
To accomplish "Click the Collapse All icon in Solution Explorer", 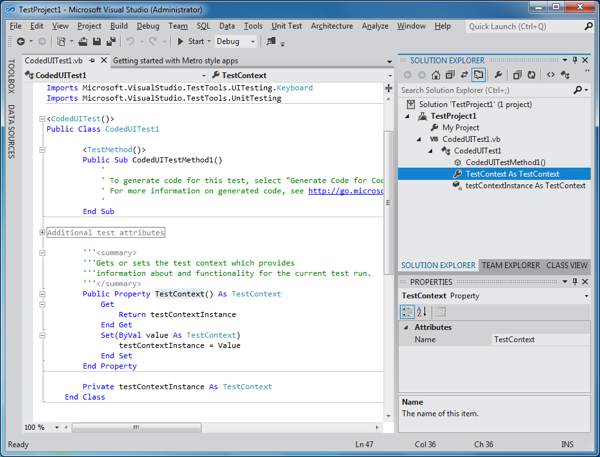I will pyautogui.click(x=517, y=75).
